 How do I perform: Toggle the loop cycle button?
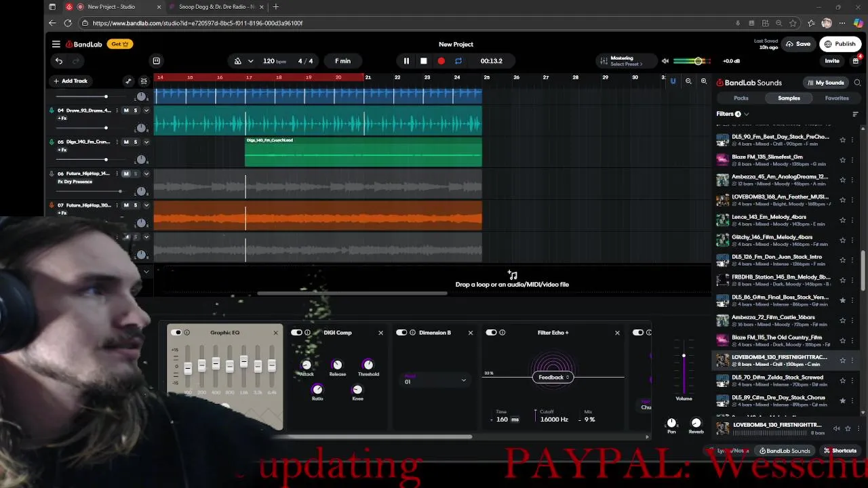pyautogui.click(x=458, y=61)
